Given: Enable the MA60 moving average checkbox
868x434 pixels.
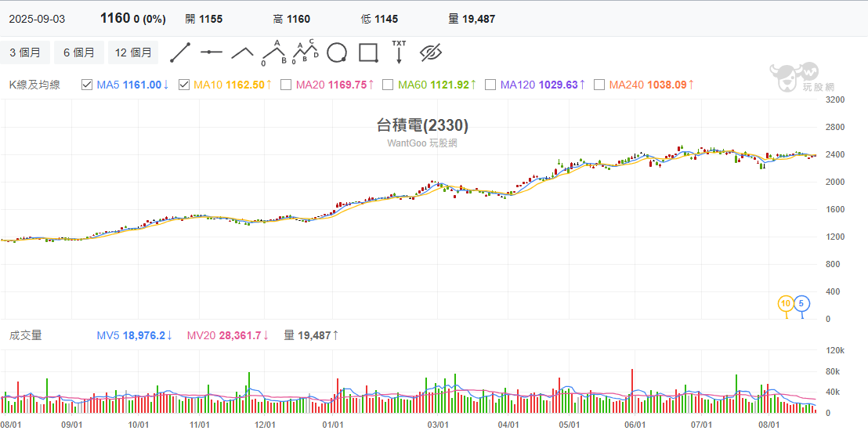Looking at the screenshot, I should 388,85.
